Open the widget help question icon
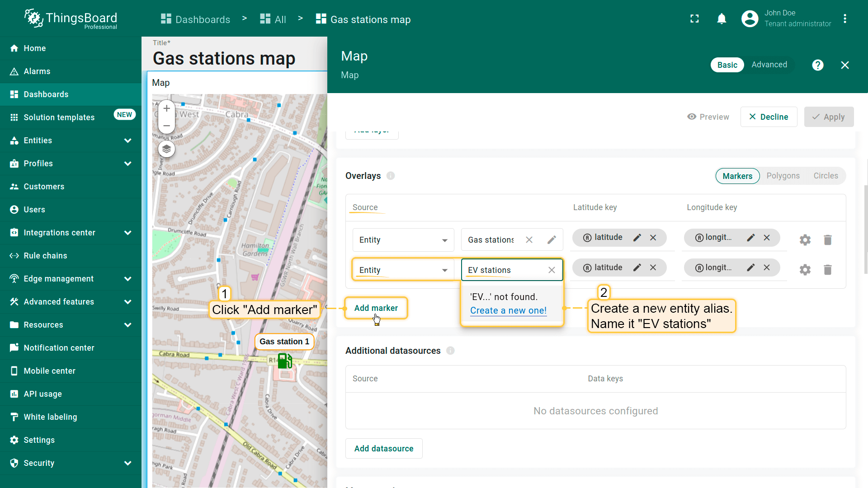 click(817, 65)
